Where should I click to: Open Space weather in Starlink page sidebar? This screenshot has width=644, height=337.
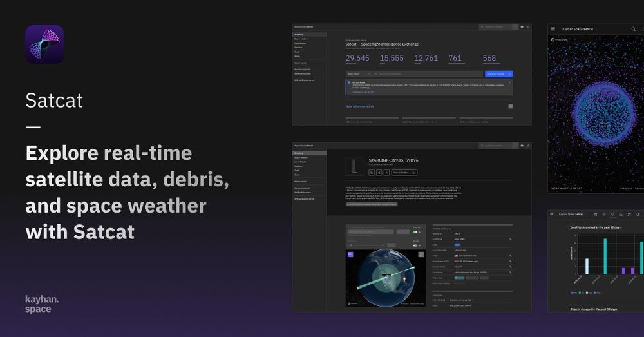(301, 157)
